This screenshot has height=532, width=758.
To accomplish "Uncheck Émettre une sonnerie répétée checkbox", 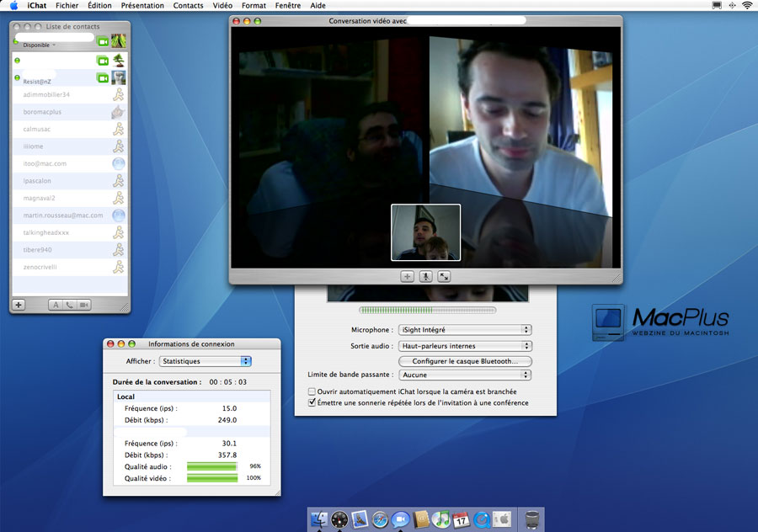I will click(312, 402).
